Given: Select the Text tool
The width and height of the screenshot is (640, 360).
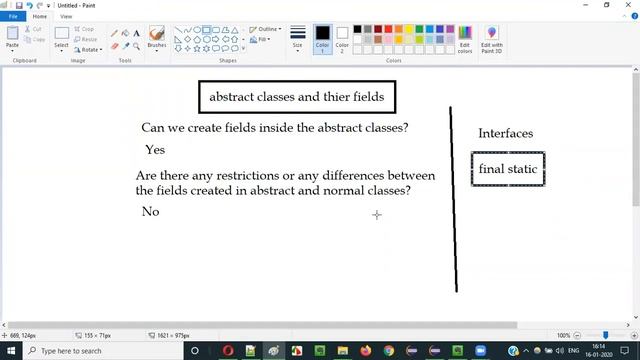Looking at the screenshot, I should tap(136, 33).
